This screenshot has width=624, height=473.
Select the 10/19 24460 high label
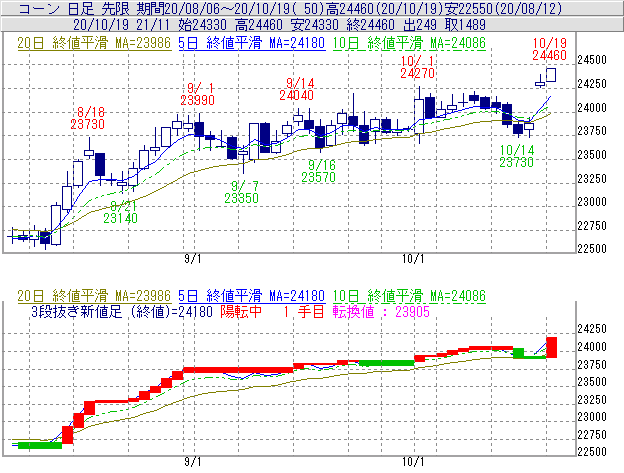[550, 49]
